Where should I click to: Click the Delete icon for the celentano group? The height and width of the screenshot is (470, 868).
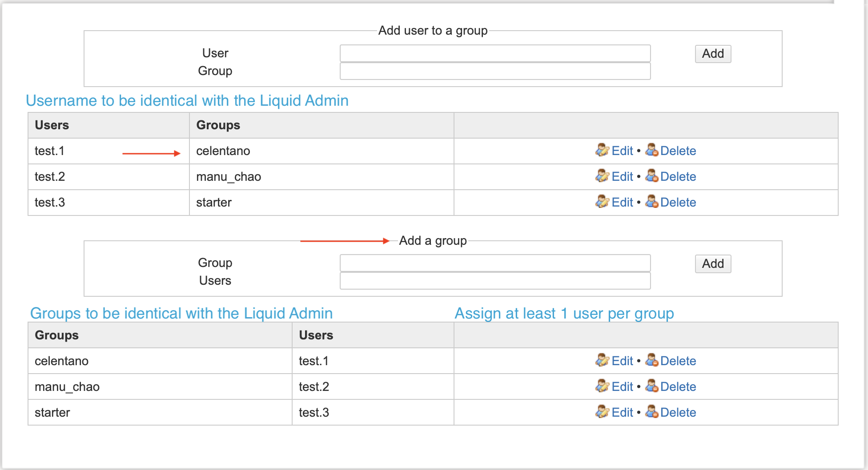click(x=652, y=361)
